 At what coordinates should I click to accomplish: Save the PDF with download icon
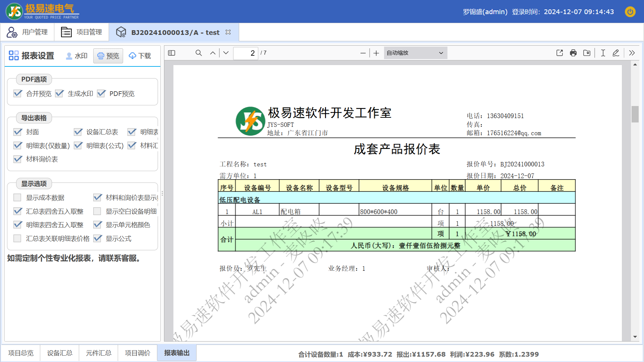[587, 53]
